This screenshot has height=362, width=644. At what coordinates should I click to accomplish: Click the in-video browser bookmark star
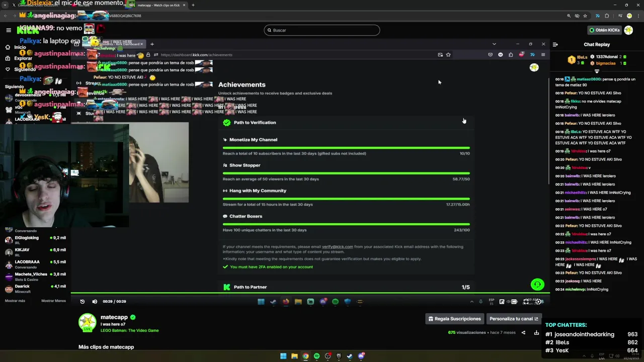tap(448, 55)
